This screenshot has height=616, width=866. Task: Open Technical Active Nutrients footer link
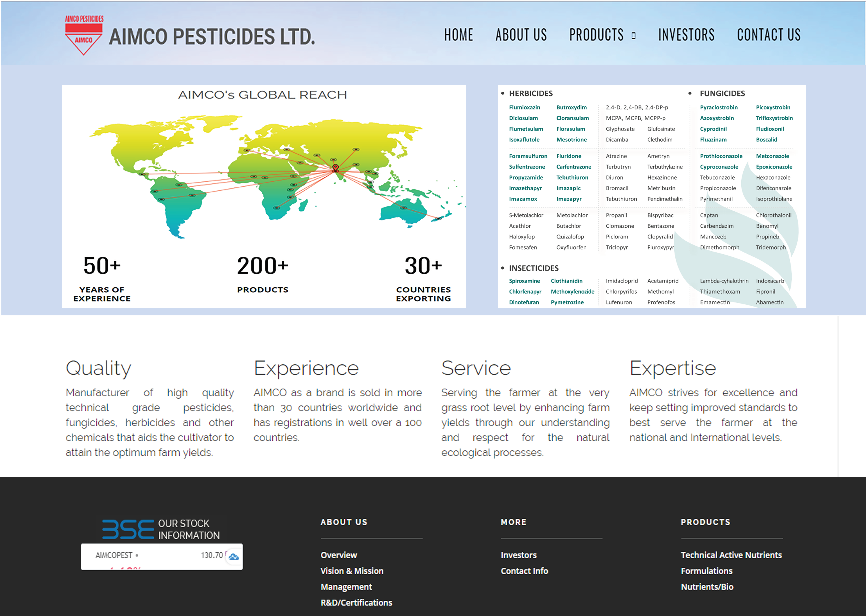point(731,555)
